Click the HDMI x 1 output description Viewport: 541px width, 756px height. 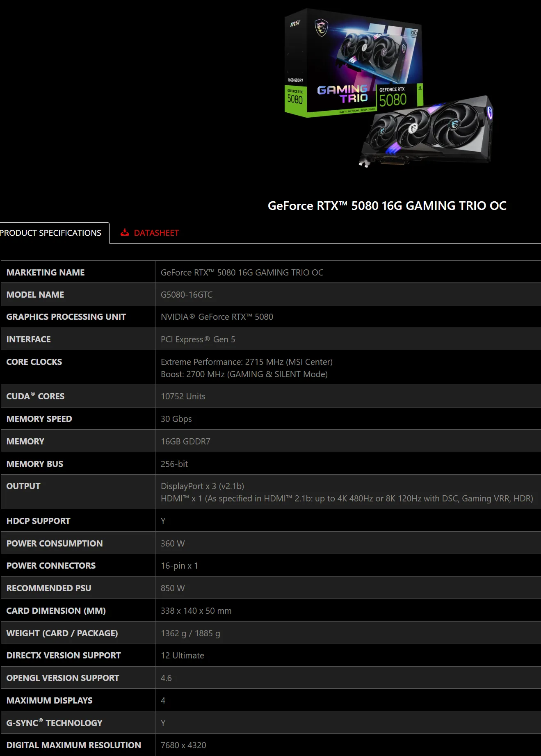(x=347, y=499)
